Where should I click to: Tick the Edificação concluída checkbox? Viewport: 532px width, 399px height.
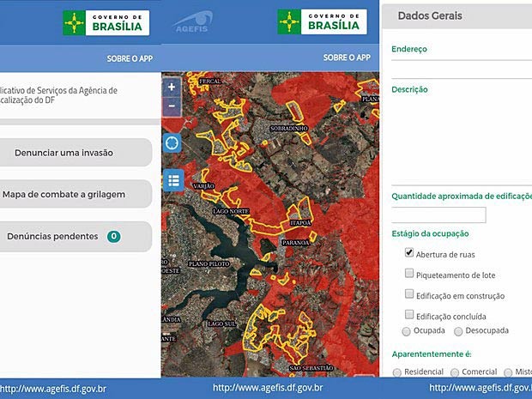point(409,316)
